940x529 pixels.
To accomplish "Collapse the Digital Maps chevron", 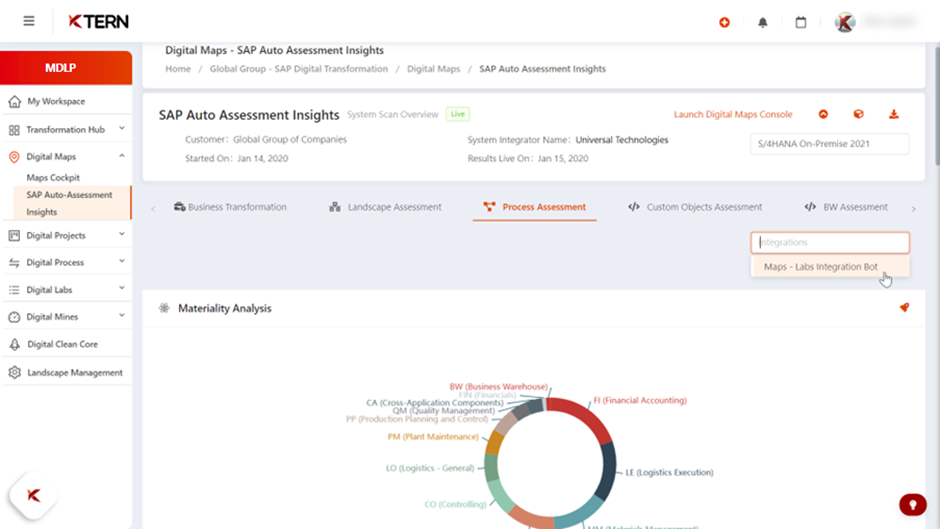I will (x=122, y=156).
